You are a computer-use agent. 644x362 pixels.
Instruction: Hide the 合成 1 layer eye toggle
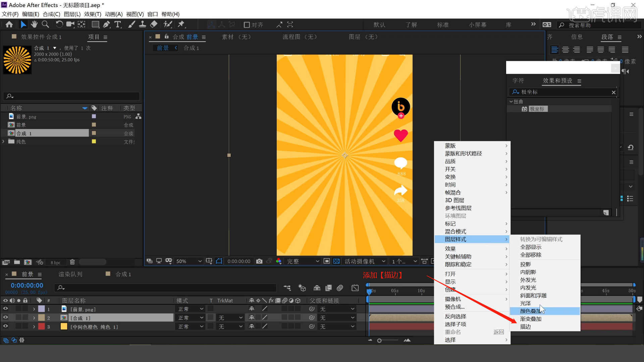5,317
